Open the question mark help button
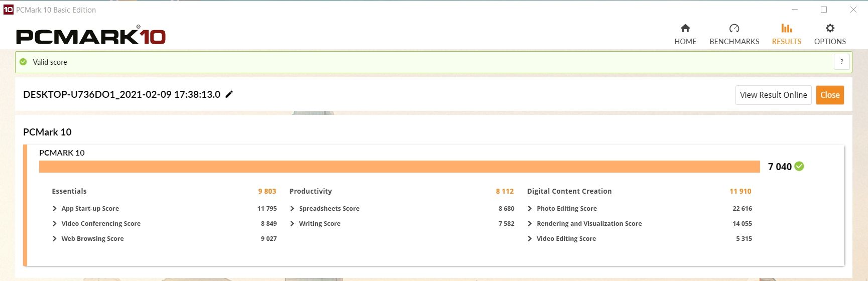Viewport: 868px width, 281px height. (842, 62)
